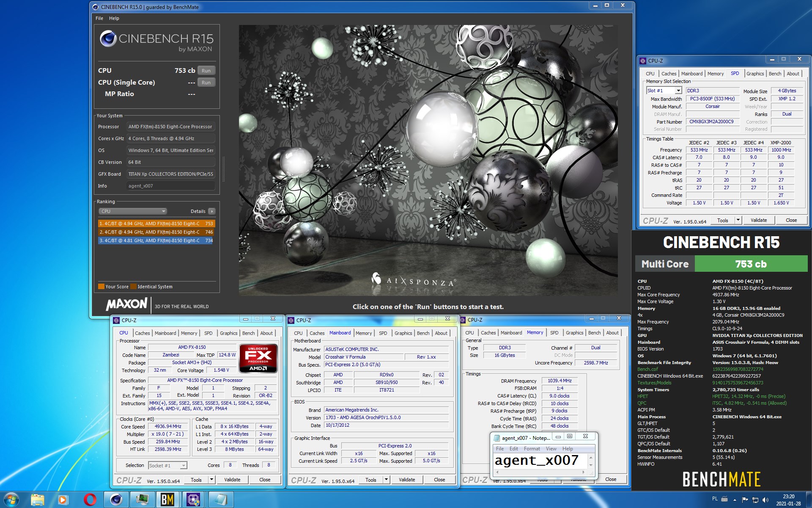Open ranking Details arrow button

212,211
